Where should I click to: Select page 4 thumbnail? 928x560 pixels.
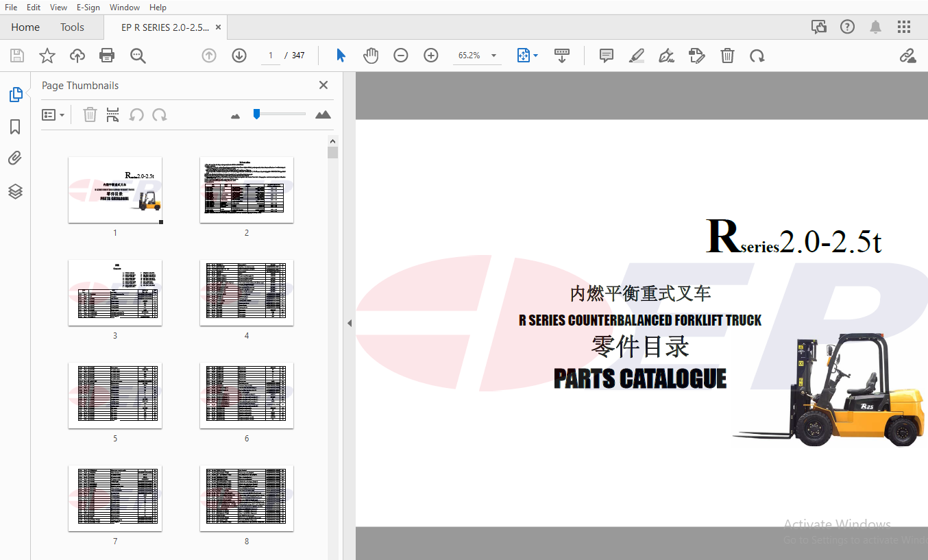247,293
